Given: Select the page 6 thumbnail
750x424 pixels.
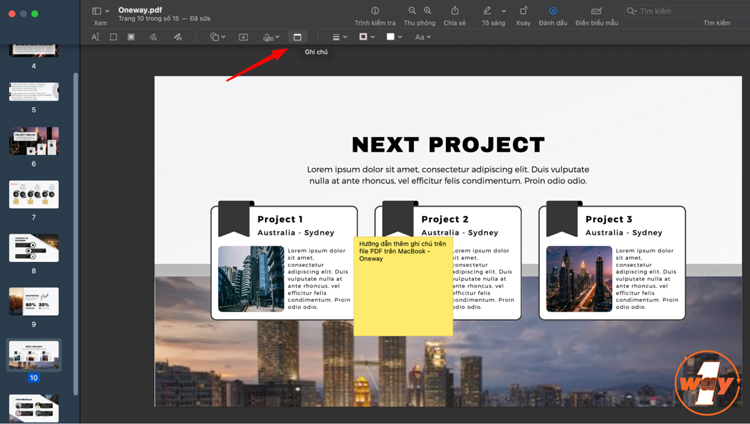Looking at the screenshot, I should [x=34, y=141].
